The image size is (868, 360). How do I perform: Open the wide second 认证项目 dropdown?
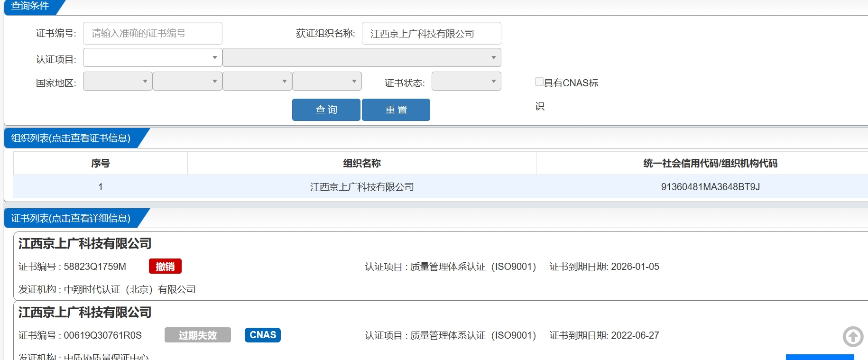pos(362,57)
